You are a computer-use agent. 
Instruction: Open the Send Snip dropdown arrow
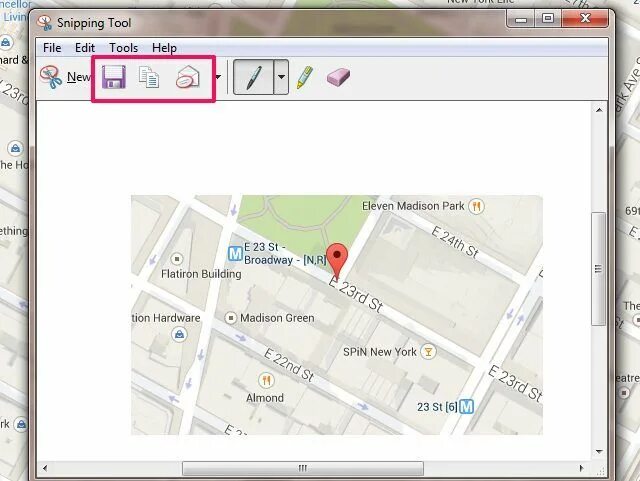click(219, 77)
